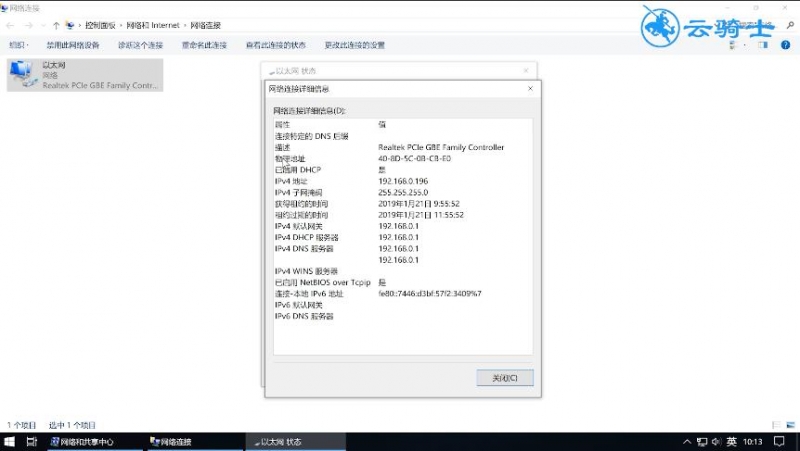800x451 pixels.
Task: Select the IPv6 DNS 服务器 row
Action: (x=403, y=316)
